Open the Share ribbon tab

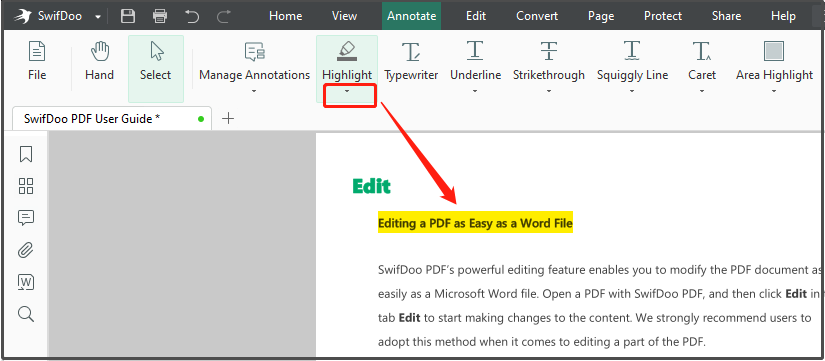[x=727, y=16]
